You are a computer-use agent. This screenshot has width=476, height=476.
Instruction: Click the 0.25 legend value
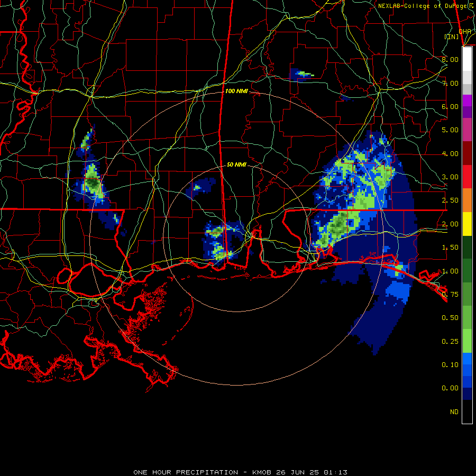point(450,342)
